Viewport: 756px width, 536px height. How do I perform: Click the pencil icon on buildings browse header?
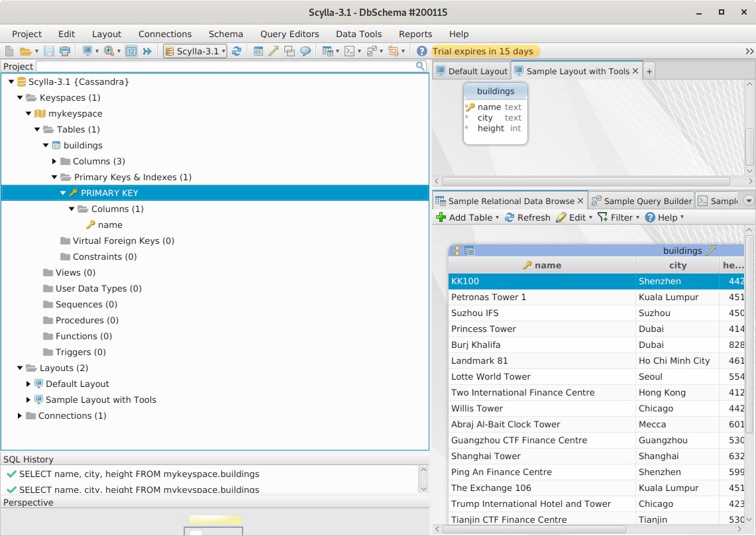click(x=711, y=250)
